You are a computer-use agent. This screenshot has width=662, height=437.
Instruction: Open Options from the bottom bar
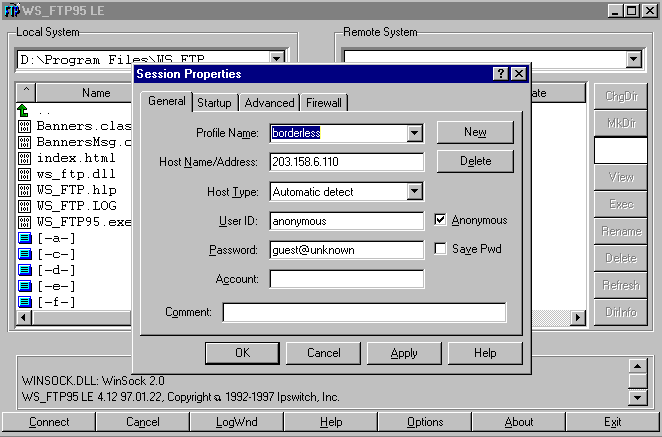[x=425, y=422]
